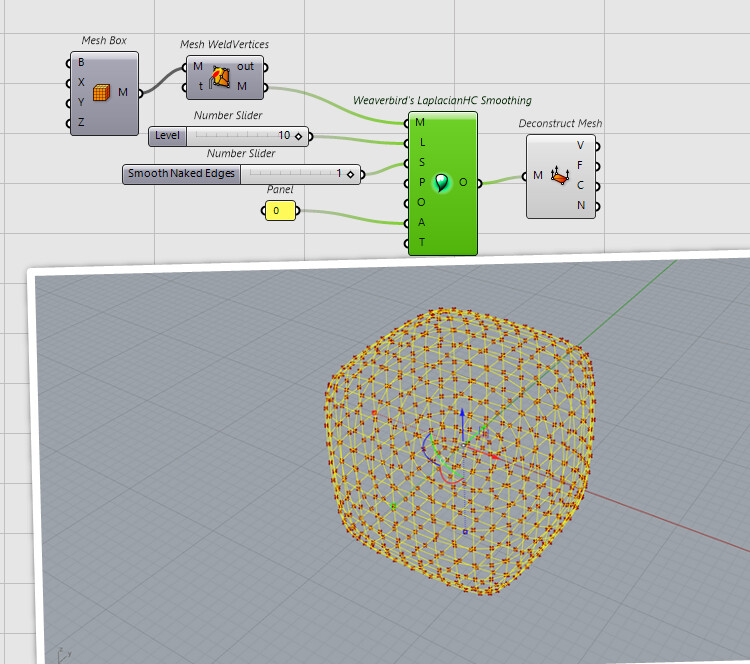
Task: Select the Y input of Mesh Box
Action: [x=81, y=102]
